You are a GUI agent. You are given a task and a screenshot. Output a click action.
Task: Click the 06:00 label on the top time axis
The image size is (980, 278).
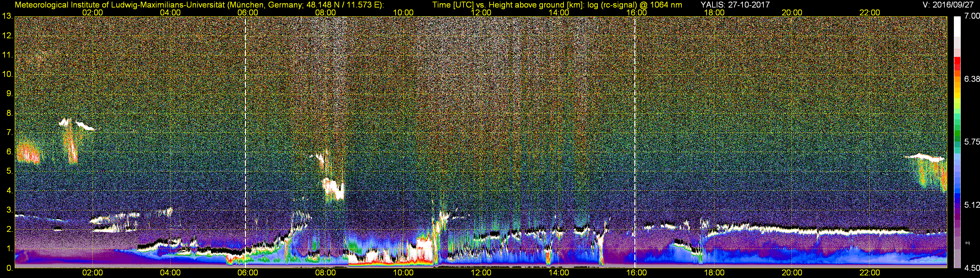tap(248, 12)
